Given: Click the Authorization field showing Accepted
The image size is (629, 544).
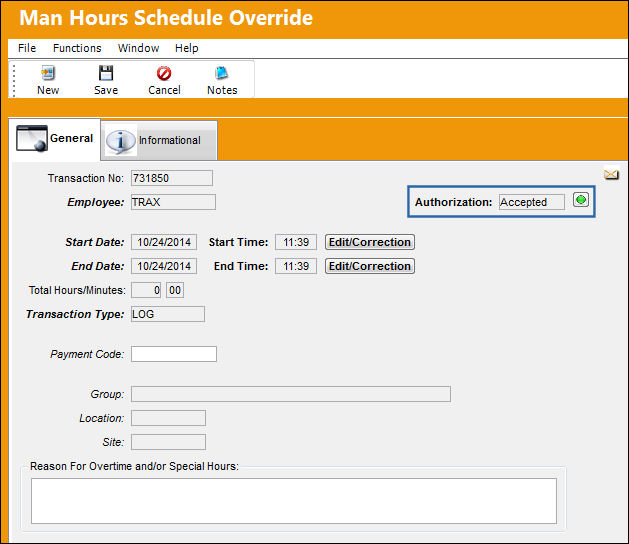Looking at the screenshot, I should click(x=532, y=202).
